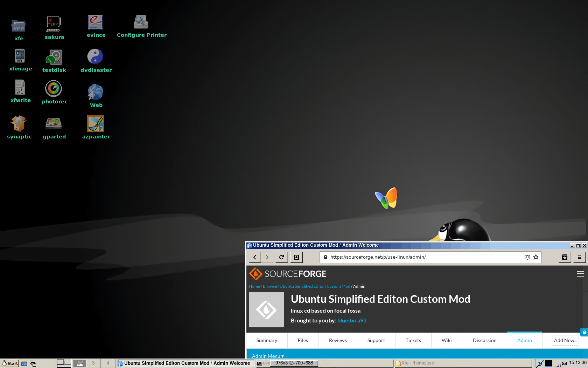Open the gparted desktop icon

54,128
